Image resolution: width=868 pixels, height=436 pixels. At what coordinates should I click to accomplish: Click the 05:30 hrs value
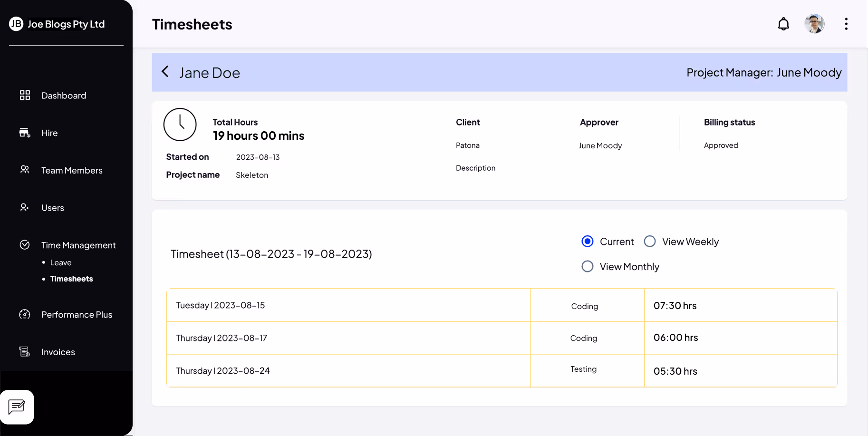click(x=675, y=371)
